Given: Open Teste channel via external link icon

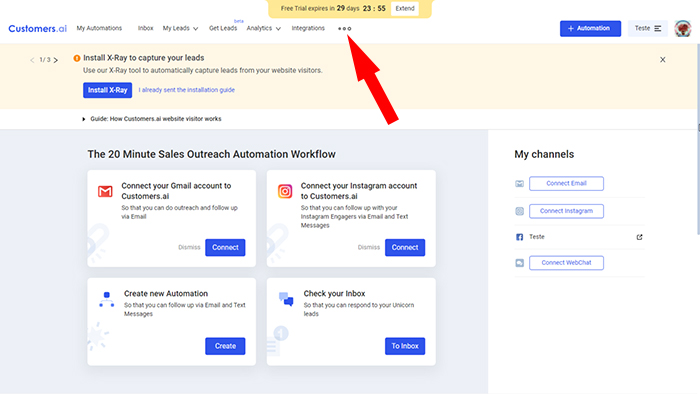Looking at the screenshot, I should [x=639, y=237].
